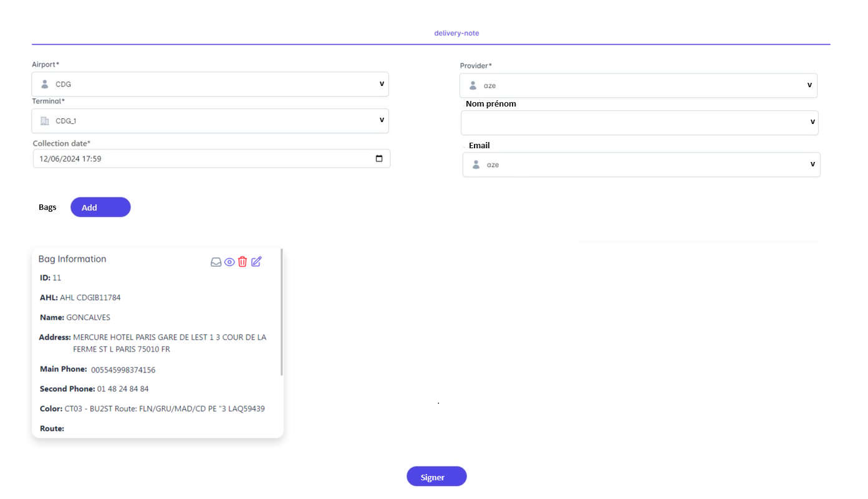
Task: Select the delivery-note tab heading
Action: 456,33
